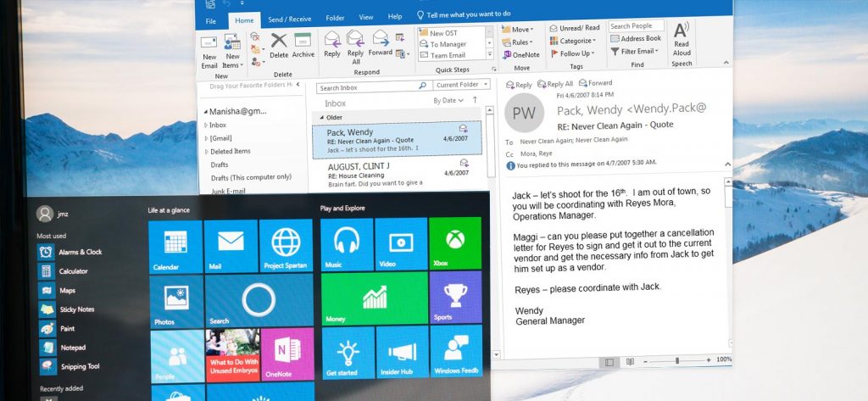Open the By Date arrangement dropdown
Image resolution: width=868 pixels, height=401 pixels.
(x=448, y=101)
